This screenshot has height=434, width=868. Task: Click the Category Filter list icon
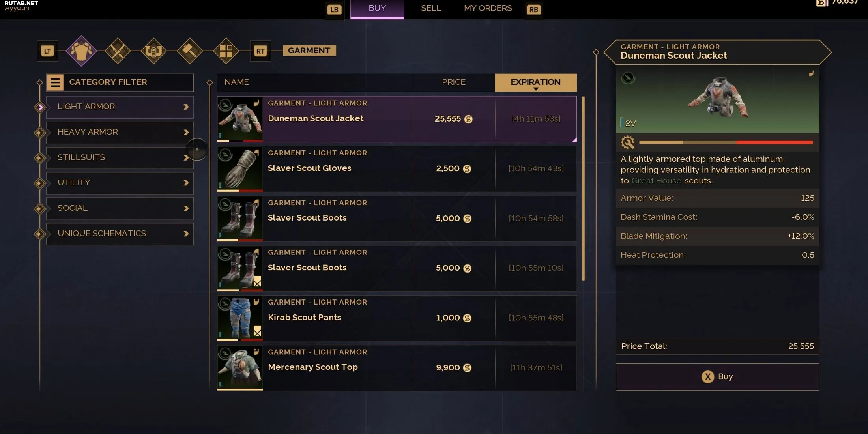pyautogui.click(x=55, y=82)
